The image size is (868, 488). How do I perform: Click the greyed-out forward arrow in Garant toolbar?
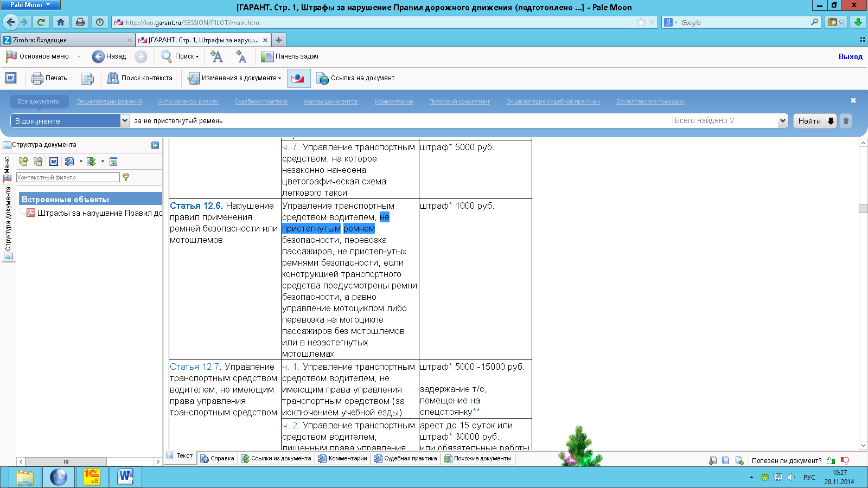(x=141, y=56)
